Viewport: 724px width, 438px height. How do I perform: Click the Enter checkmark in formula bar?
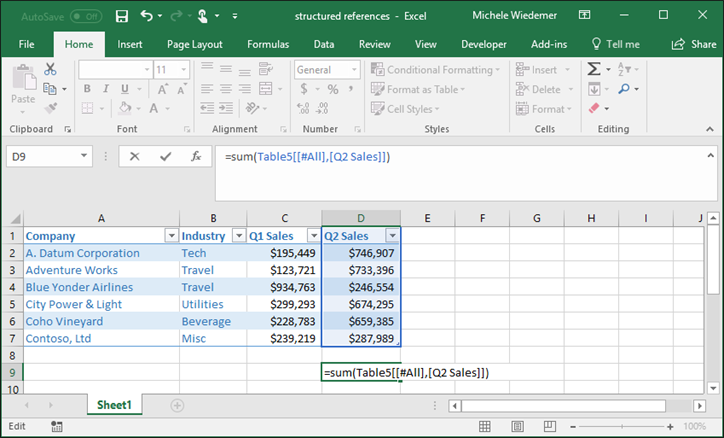click(x=165, y=156)
